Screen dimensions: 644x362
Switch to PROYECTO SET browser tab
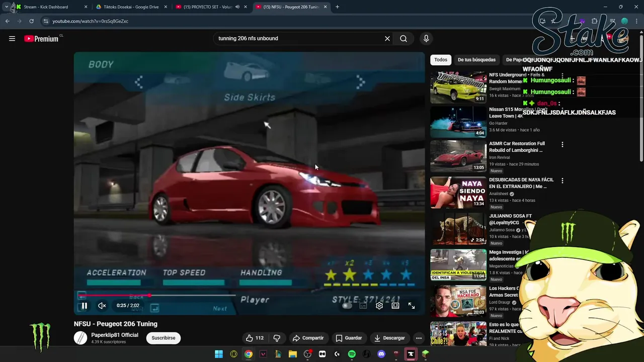click(211, 7)
